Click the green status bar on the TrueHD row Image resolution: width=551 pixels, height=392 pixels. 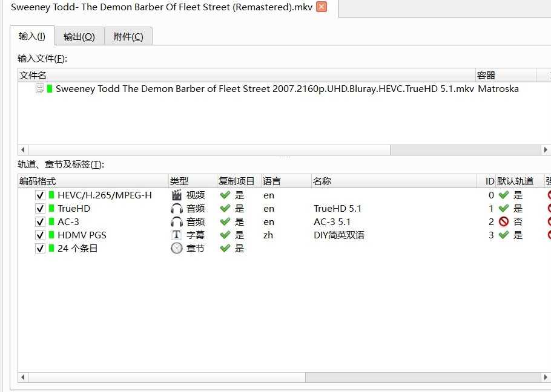(51, 209)
